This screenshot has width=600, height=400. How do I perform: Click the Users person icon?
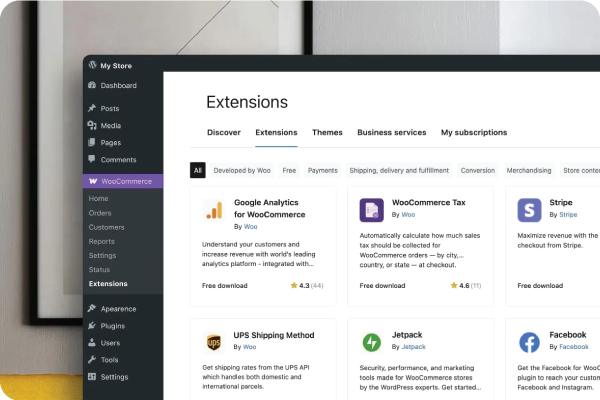coord(92,342)
